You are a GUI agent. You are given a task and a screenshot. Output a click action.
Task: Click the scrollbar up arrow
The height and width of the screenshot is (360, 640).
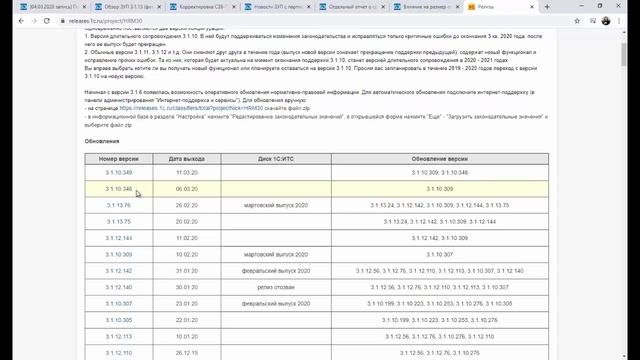point(624,33)
